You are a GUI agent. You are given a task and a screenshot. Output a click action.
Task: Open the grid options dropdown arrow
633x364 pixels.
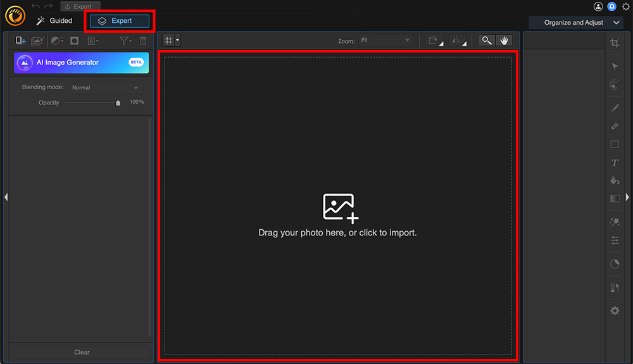pyautogui.click(x=177, y=41)
